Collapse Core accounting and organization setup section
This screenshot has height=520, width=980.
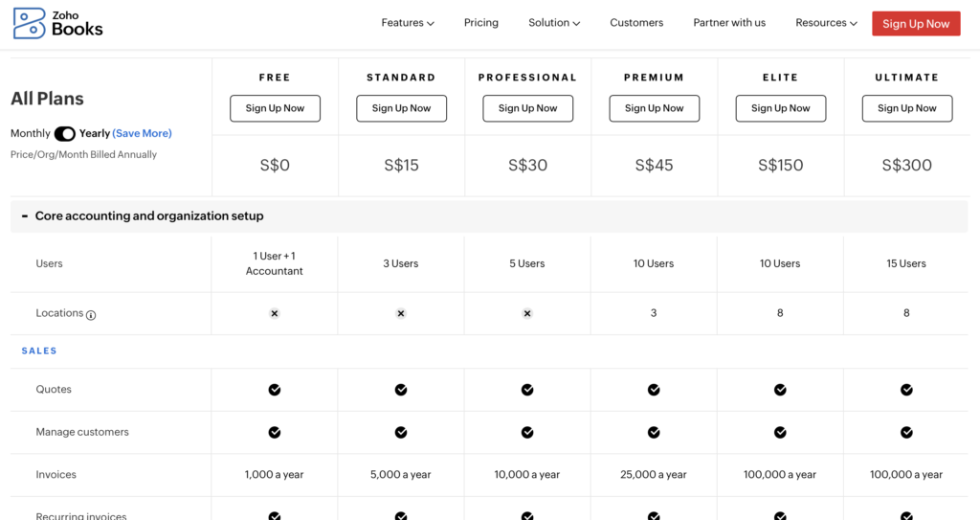click(25, 216)
